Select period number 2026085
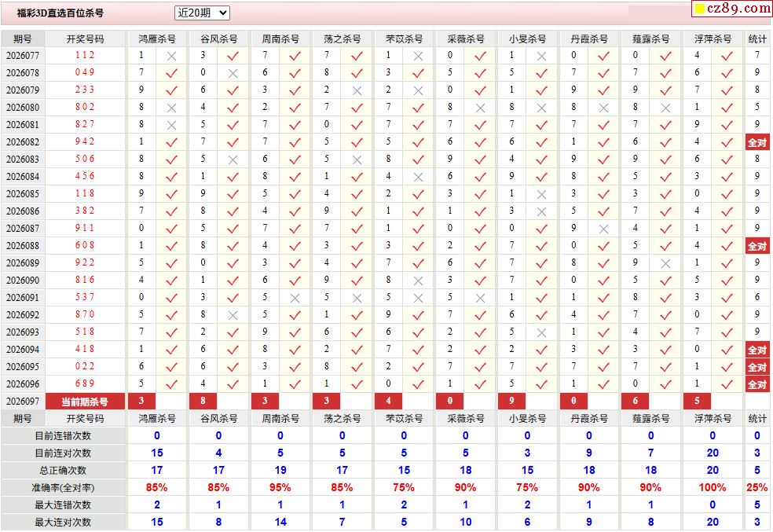The image size is (773, 532). tap(23, 194)
